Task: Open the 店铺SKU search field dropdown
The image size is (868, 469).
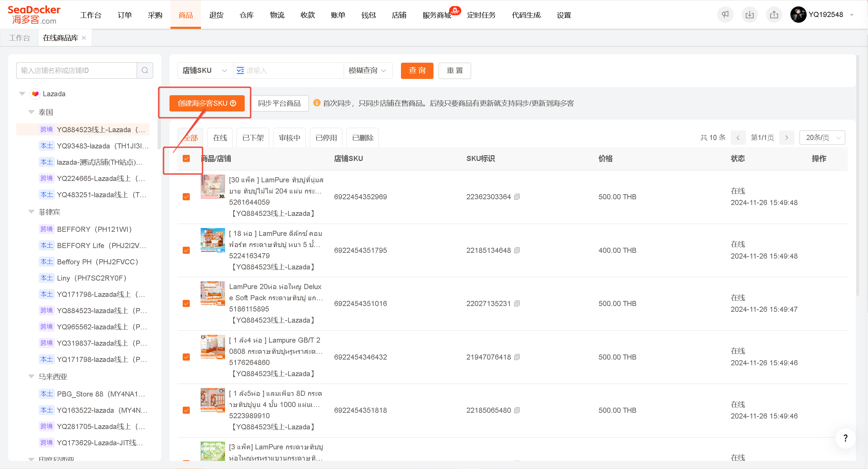Action: pos(205,70)
